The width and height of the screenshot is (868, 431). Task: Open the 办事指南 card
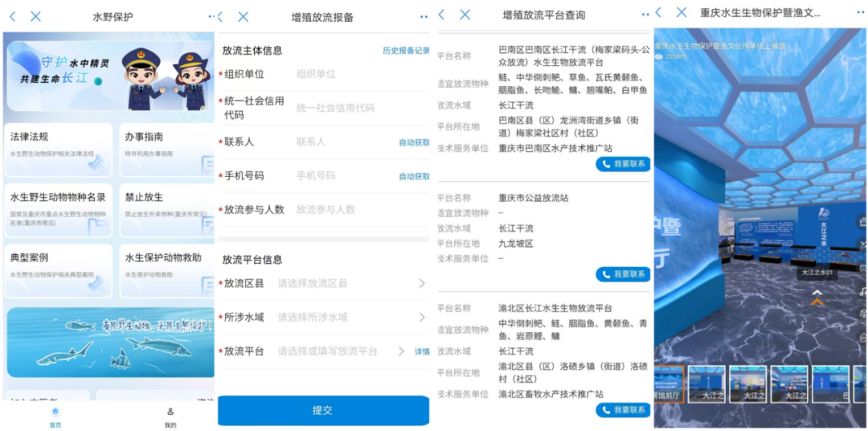(x=167, y=150)
